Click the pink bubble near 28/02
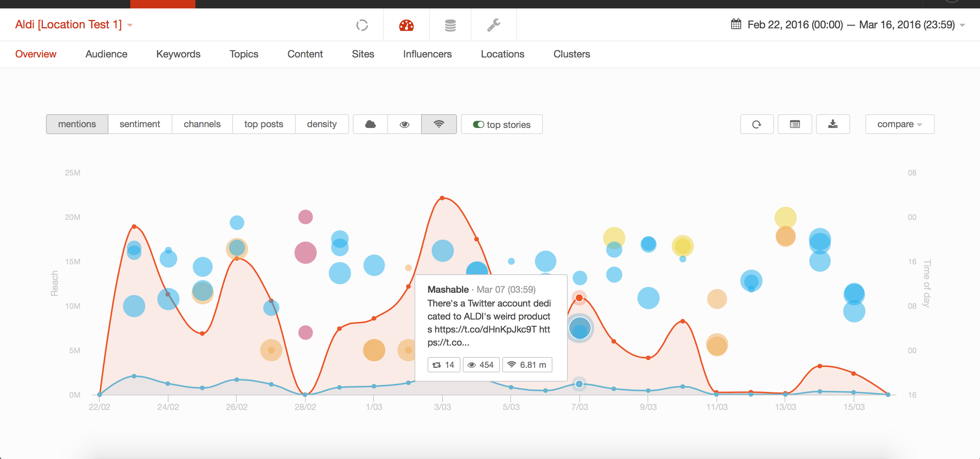Screen dimensions: 980x459 (x=305, y=253)
